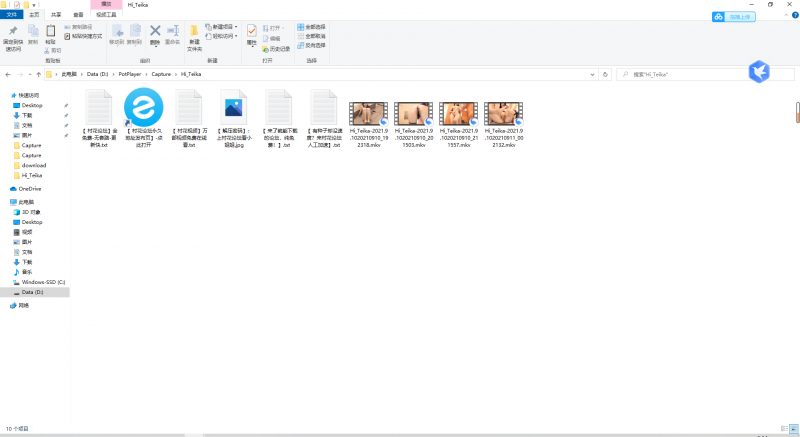This screenshot has height=437, width=800.
Task: Open the 查看 ribbon tab
Action: coord(78,15)
